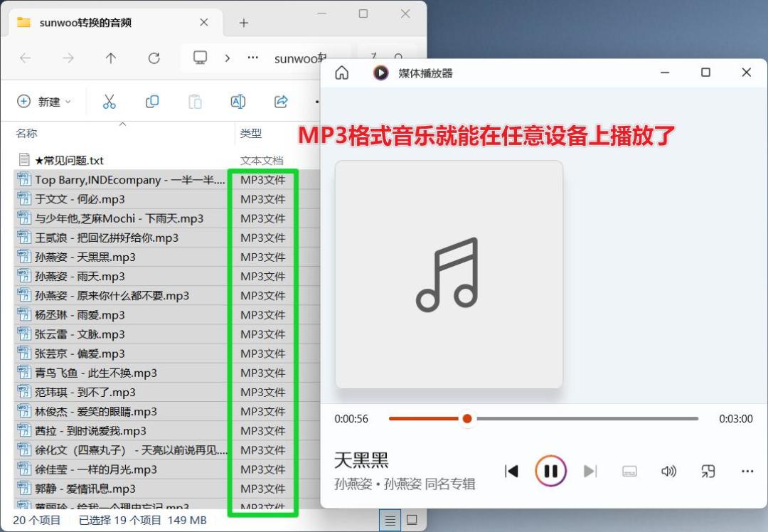Select file 徐佳莹 - 一样的月光.mp3
This screenshot has width=768, height=532.
pos(95,469)
